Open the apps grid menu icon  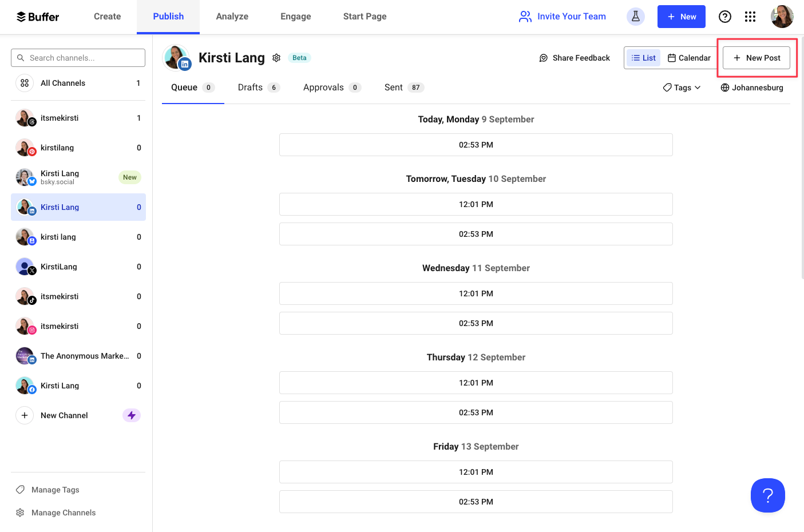coord(750,17)
